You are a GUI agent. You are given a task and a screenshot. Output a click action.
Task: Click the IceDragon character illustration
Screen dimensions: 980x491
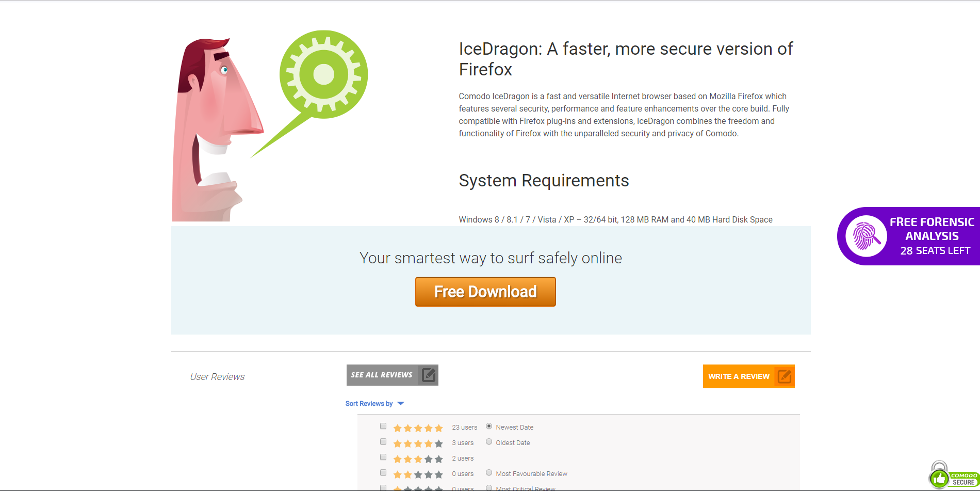217,130
